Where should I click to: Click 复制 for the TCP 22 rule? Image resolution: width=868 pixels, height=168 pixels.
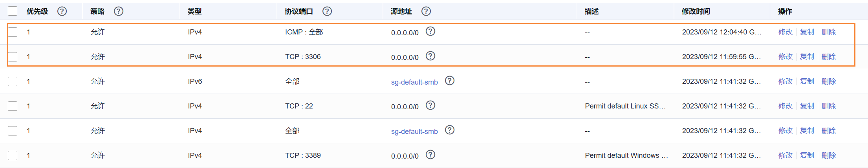[807, 106]
